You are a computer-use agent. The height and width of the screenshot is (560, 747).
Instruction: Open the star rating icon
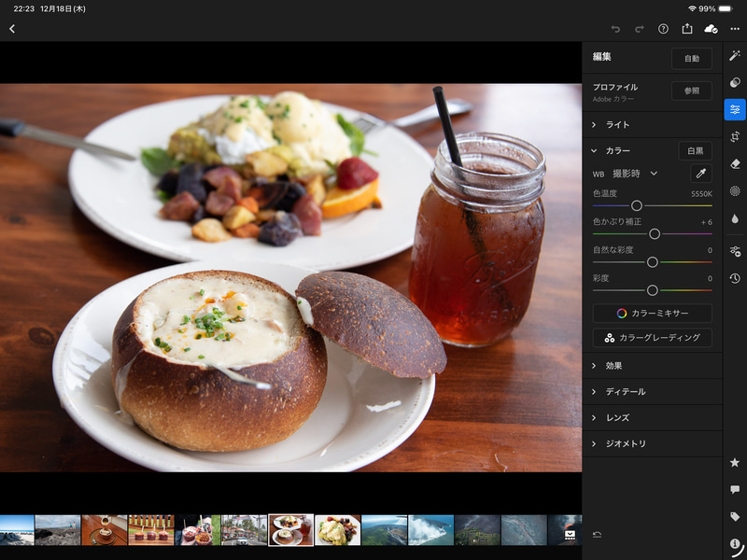(735, 462)
